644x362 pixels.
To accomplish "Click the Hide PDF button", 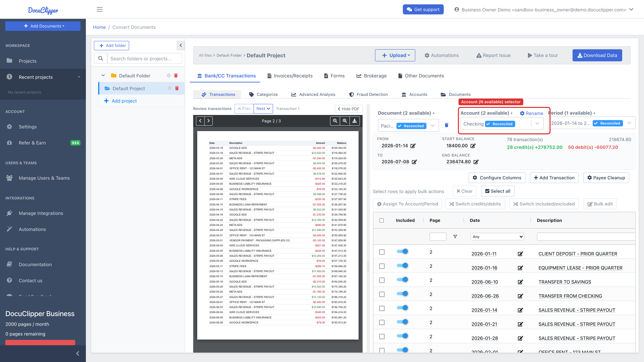I will (x=348, y=109).
